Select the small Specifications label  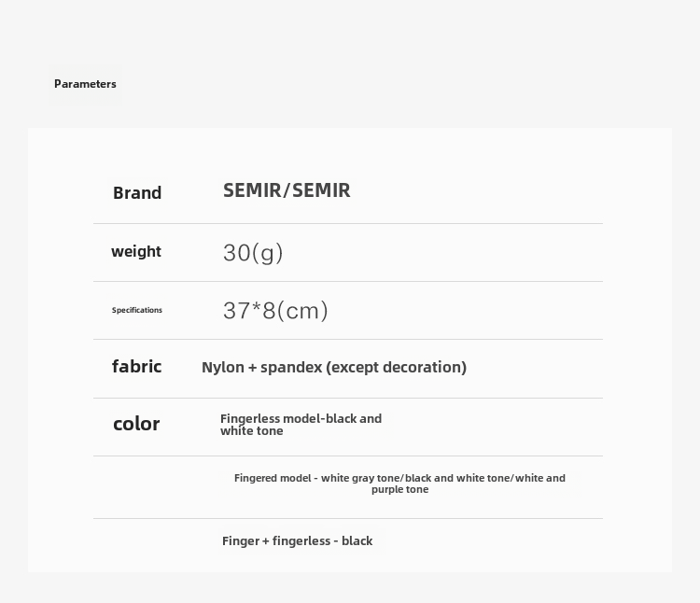(137, 310)
